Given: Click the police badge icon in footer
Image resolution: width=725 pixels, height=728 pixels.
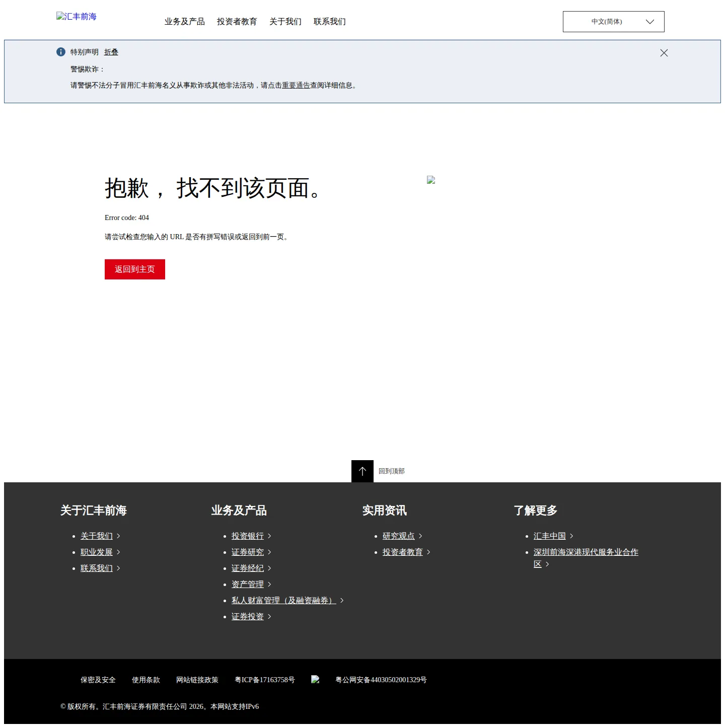Looking at the screenshot, I should 315,679.
